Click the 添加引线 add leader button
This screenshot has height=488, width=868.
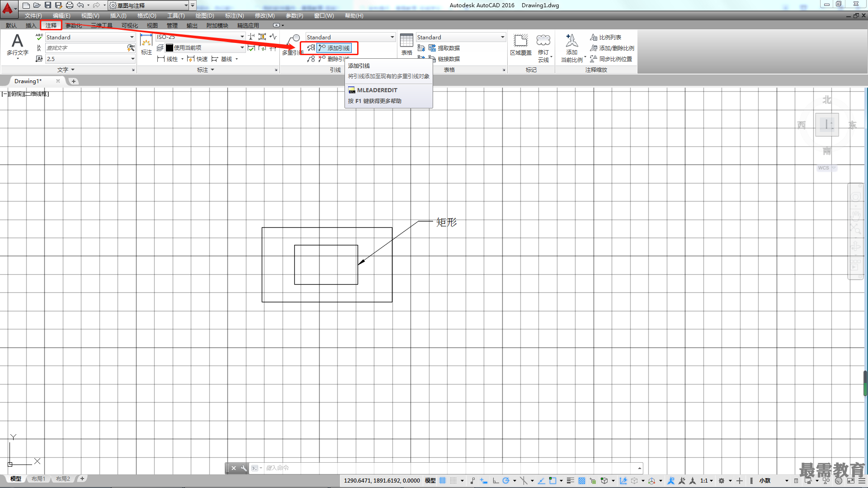click(x=334, y=48)
